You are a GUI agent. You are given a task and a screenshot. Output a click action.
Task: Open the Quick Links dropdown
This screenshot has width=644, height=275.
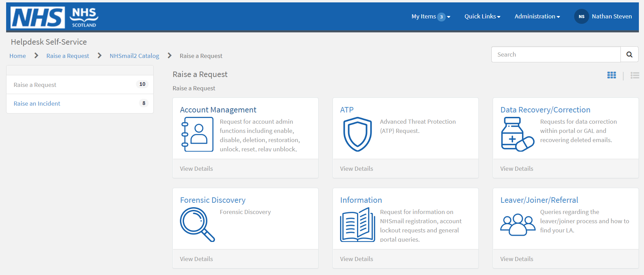coord(482,16)
